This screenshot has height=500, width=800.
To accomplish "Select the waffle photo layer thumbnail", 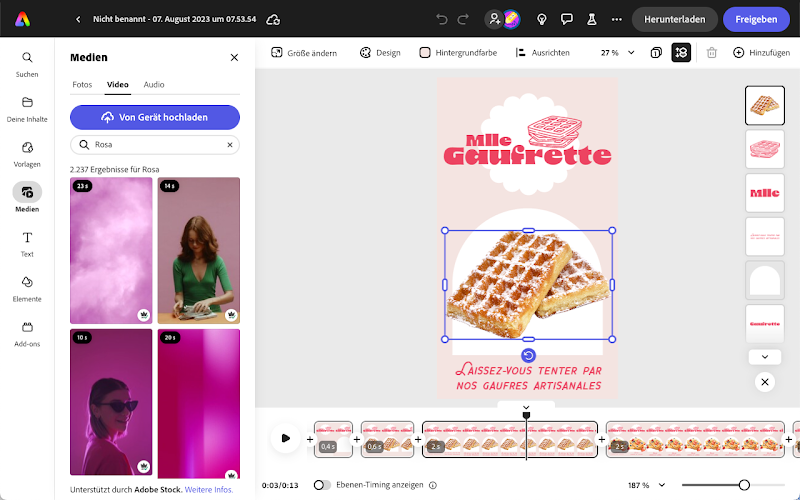I will click(765, 106).
